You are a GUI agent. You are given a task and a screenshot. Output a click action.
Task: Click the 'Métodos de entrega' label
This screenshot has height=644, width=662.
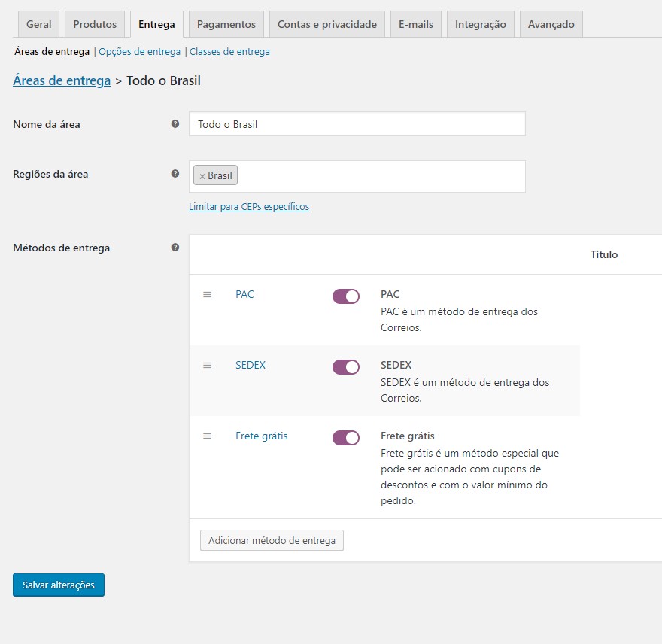(x=61, y=248)
